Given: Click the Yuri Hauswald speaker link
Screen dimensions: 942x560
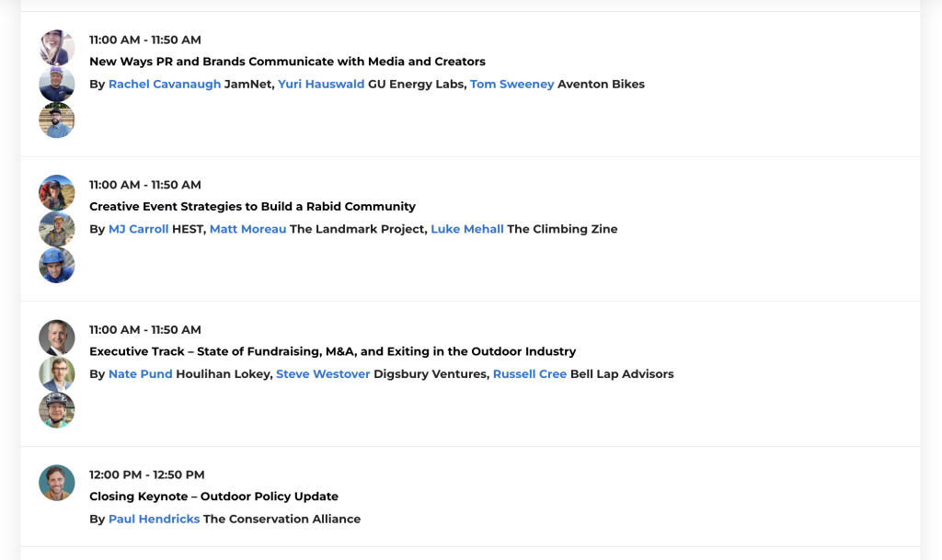Looking at the screenshot, I should click(321, 85).
